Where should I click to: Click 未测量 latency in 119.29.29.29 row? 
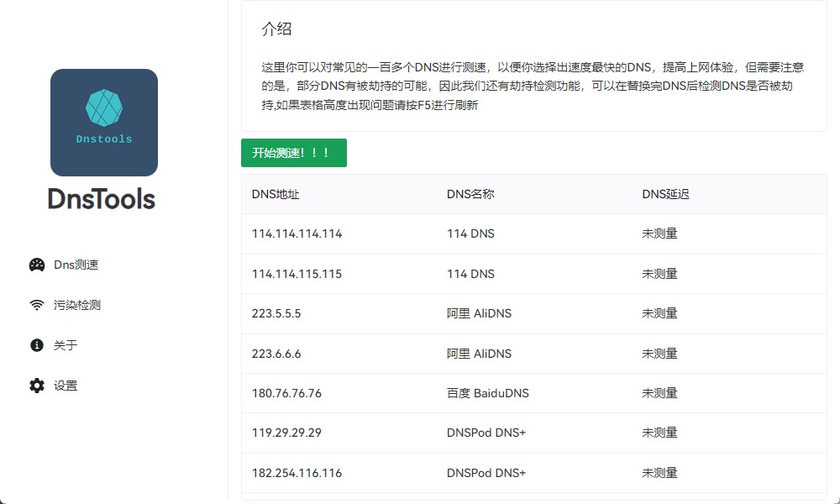659,433
